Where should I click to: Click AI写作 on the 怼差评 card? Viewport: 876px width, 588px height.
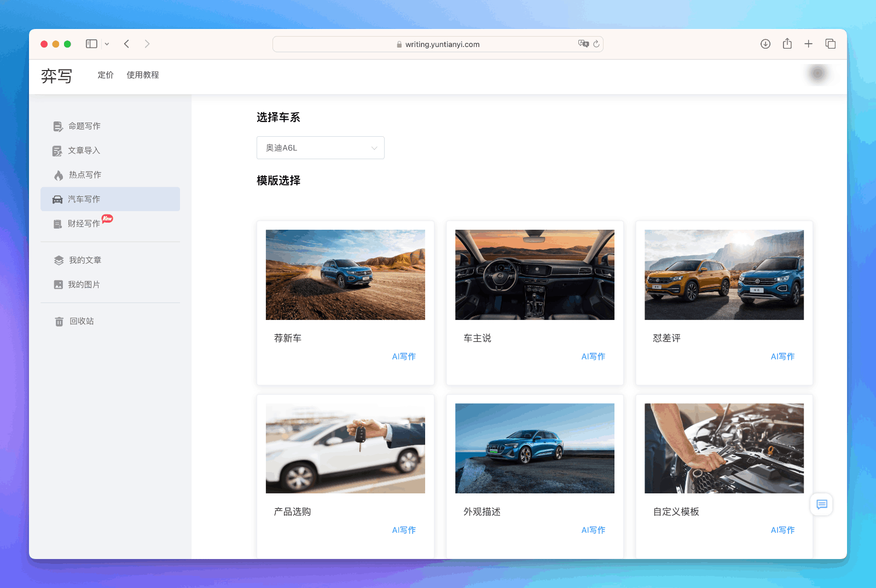pyautogui.click(x=782, y=357)
